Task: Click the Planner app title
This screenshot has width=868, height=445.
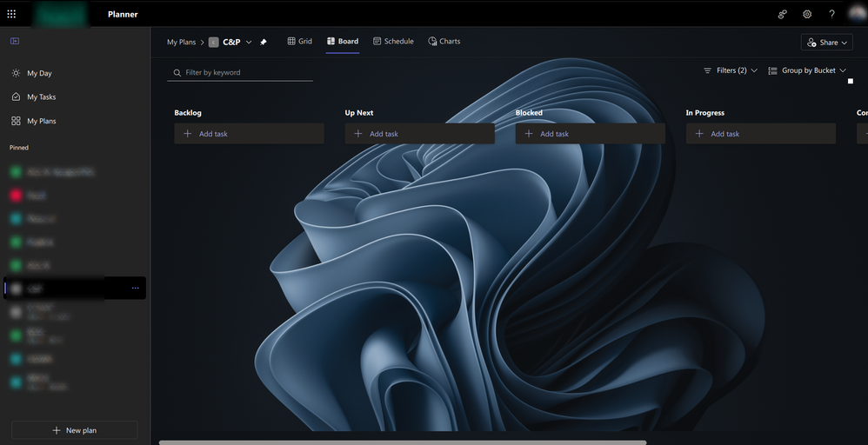Action: tap(123, 15)
